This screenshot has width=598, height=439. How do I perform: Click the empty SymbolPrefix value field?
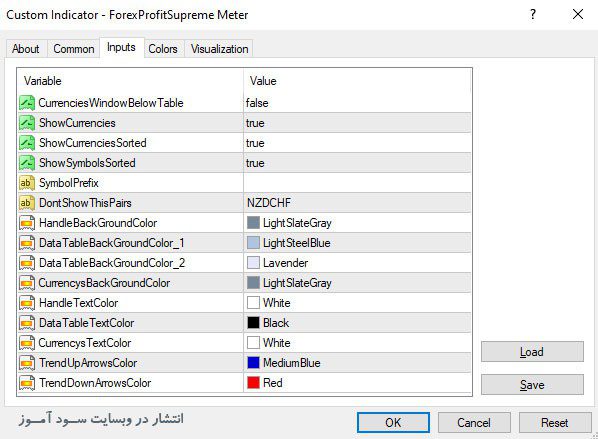tap(357, 183)
